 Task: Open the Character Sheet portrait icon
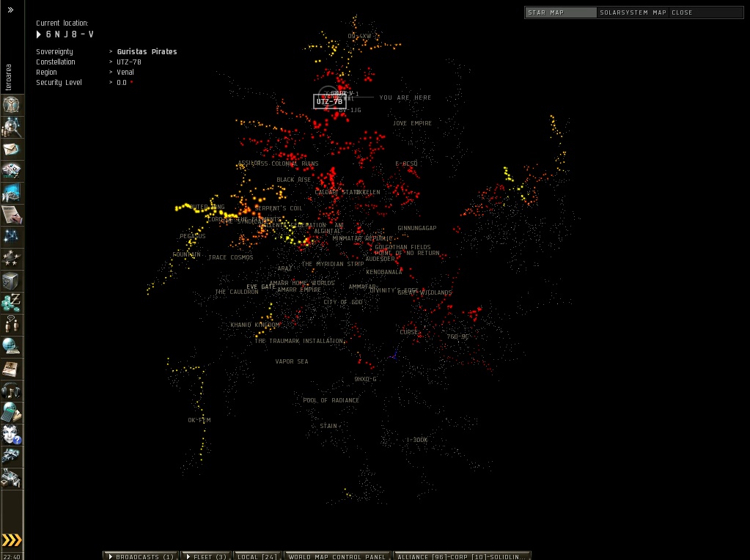tap(12, 105)
